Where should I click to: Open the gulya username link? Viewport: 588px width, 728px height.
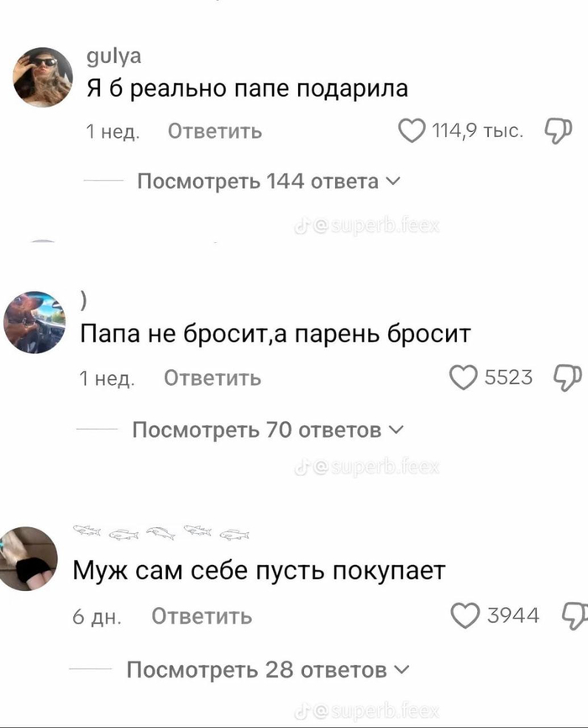(114, 56)
